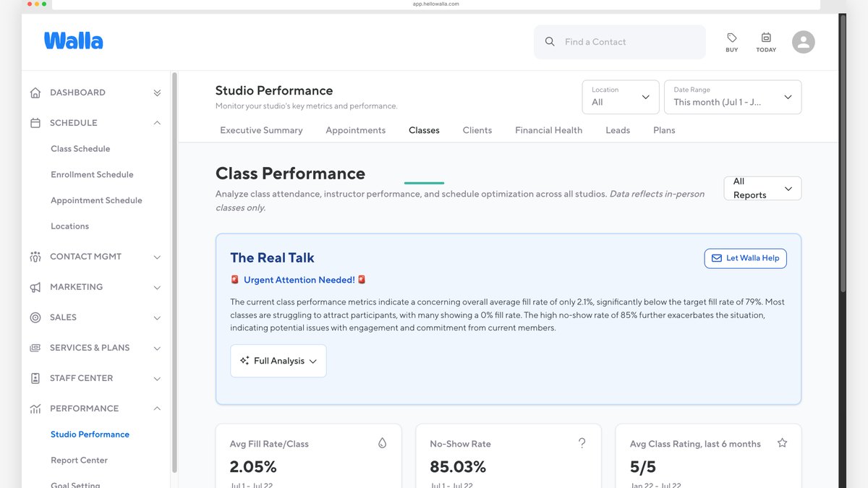Open the Buy tag icon
Viewport: 868px width, 488px height.
pos(732,38)
